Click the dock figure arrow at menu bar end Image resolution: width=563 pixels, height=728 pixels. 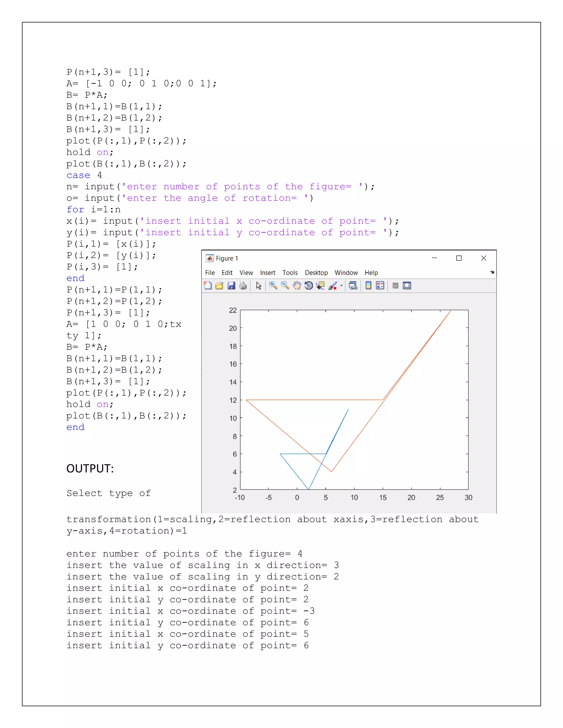[x=492, y=272]
